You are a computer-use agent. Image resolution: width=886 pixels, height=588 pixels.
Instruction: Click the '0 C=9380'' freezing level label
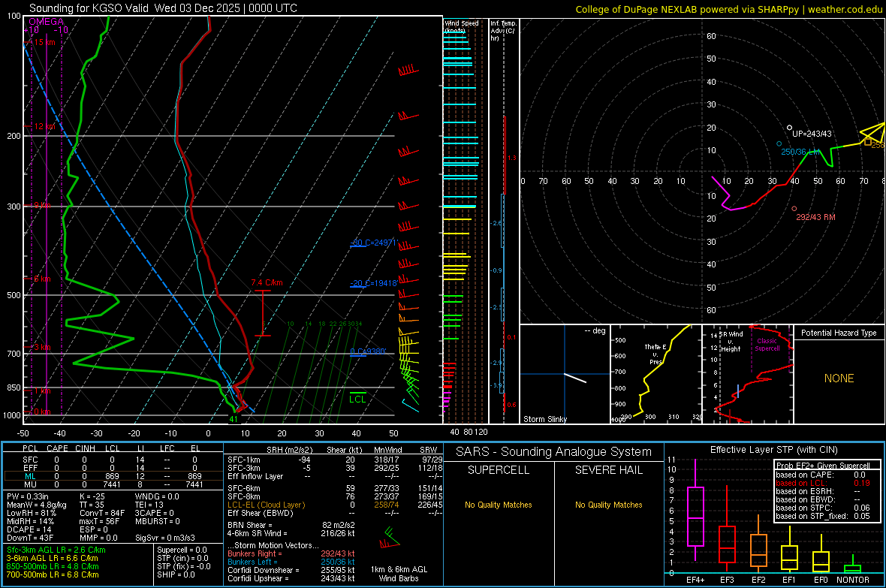[367, 351]
